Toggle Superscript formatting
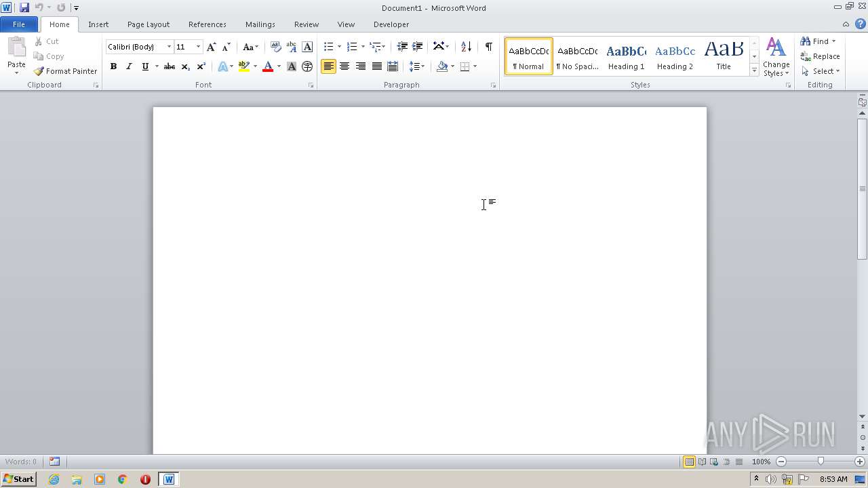 (201, 66)
